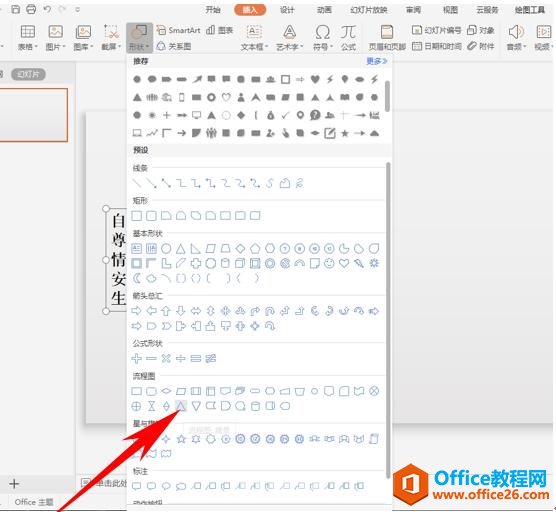
Task: Click the Print icon in the quick access bar
Action: click(31, 9)
